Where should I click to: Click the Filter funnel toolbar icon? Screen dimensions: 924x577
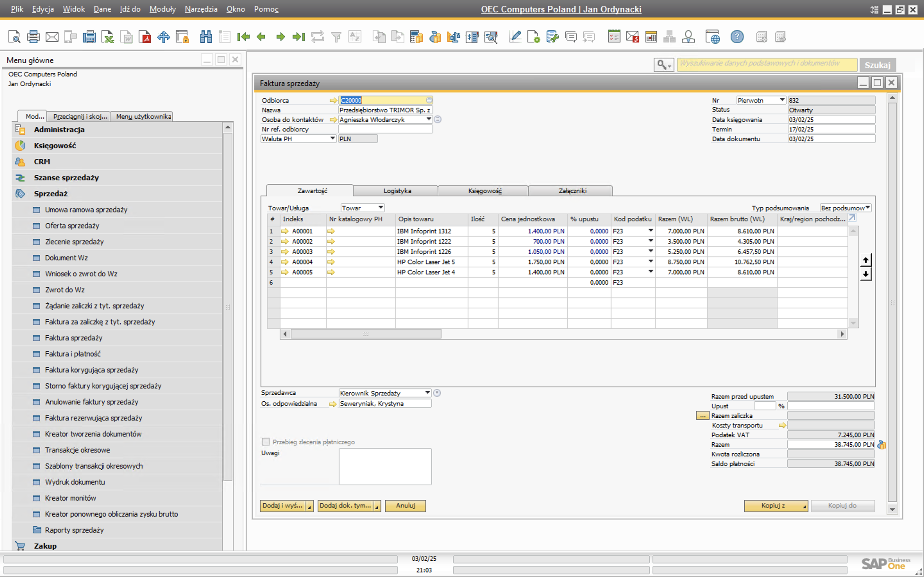(x=336, y=37)
